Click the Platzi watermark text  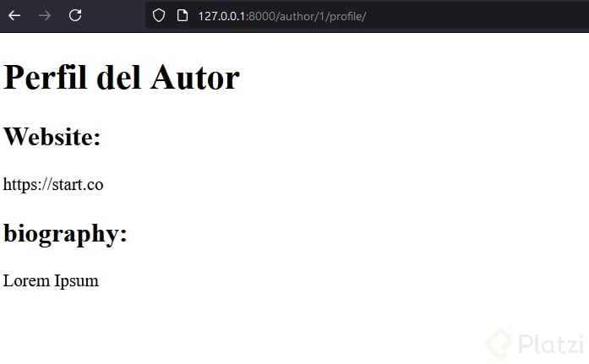551,344
